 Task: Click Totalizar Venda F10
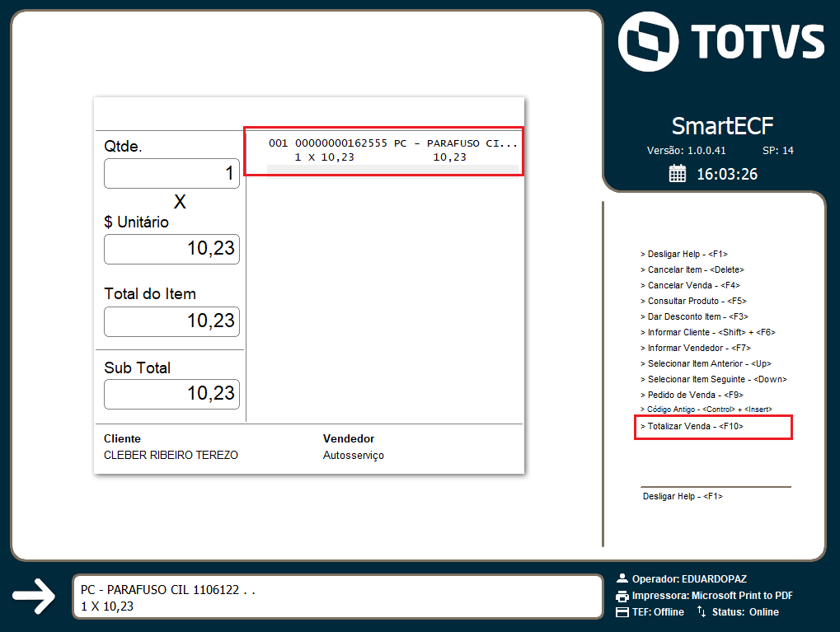pos(692,426)
